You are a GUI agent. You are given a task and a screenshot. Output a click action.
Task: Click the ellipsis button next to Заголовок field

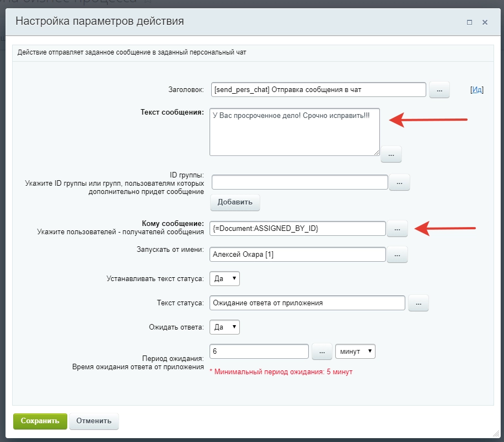439,89
